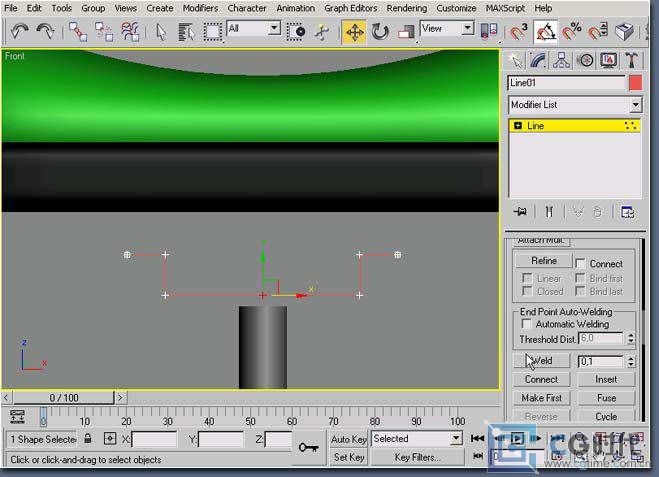Open the Rendering menu
The height and width of the screenshot is (477, 659).
[406, 8]
